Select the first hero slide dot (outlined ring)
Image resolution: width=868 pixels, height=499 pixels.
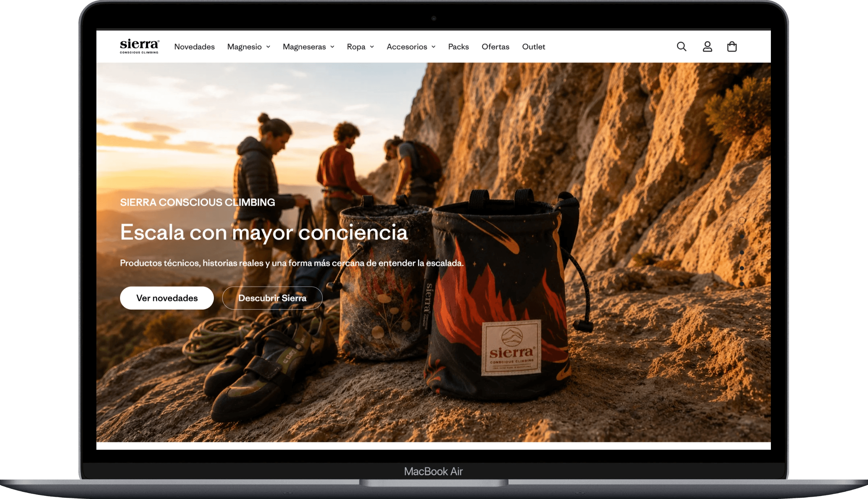tap(742, 220)
